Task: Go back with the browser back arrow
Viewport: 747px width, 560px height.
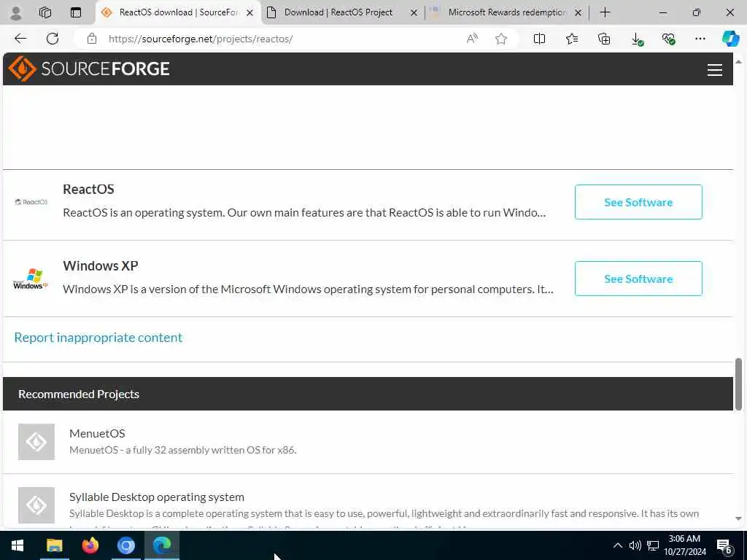Action: pyautogui.click(x=20, y=39)
